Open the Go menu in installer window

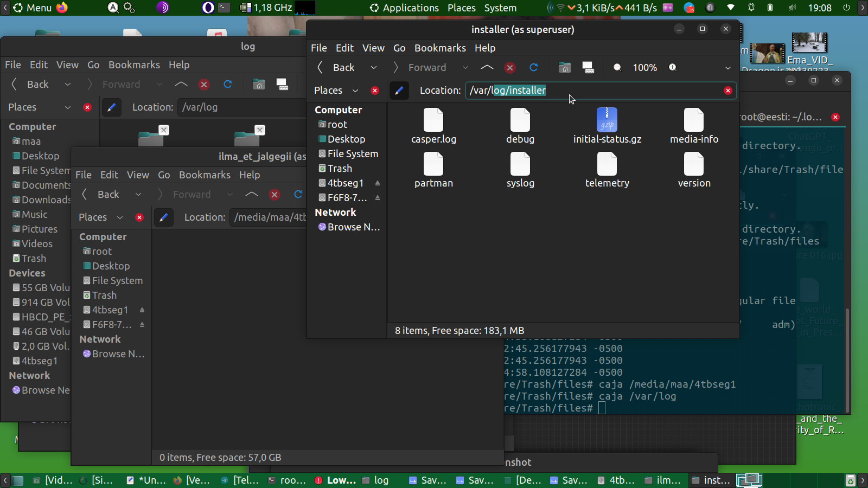399,48
